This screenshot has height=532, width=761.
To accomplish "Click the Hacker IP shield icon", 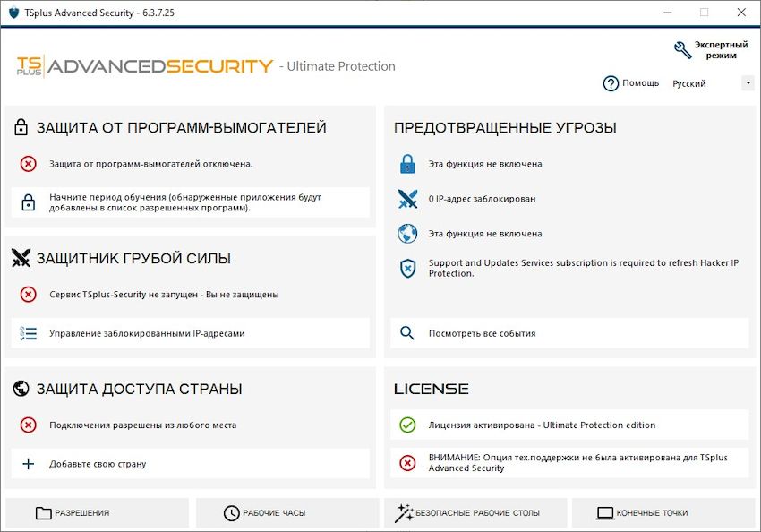I will tap(407, 268).
